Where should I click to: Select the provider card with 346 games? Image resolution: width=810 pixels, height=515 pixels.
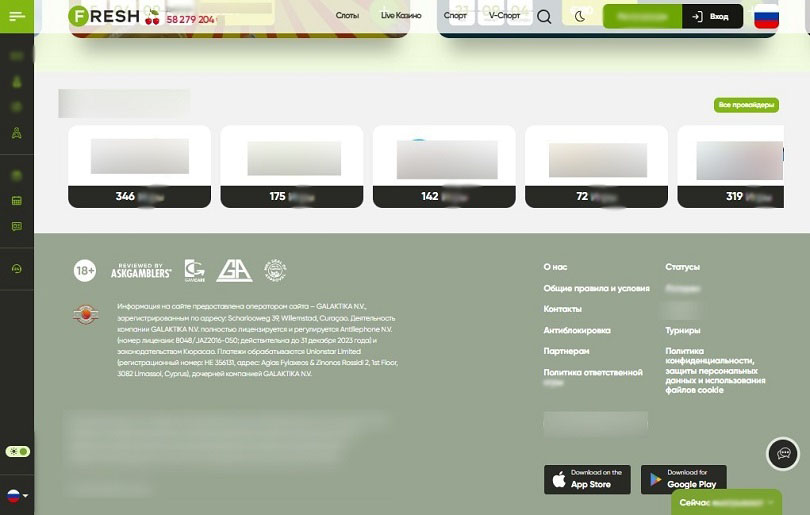coord(139,166)
